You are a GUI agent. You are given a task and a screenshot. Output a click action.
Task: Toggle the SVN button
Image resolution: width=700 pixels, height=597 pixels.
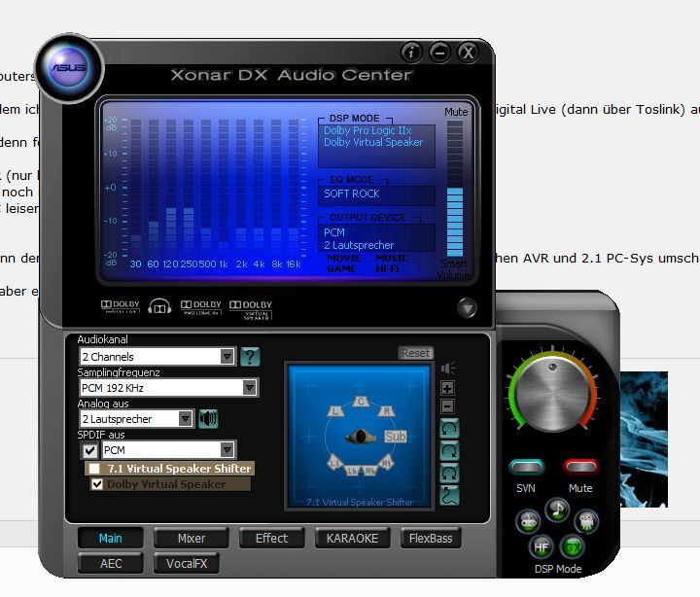click(x=527, y=467)
